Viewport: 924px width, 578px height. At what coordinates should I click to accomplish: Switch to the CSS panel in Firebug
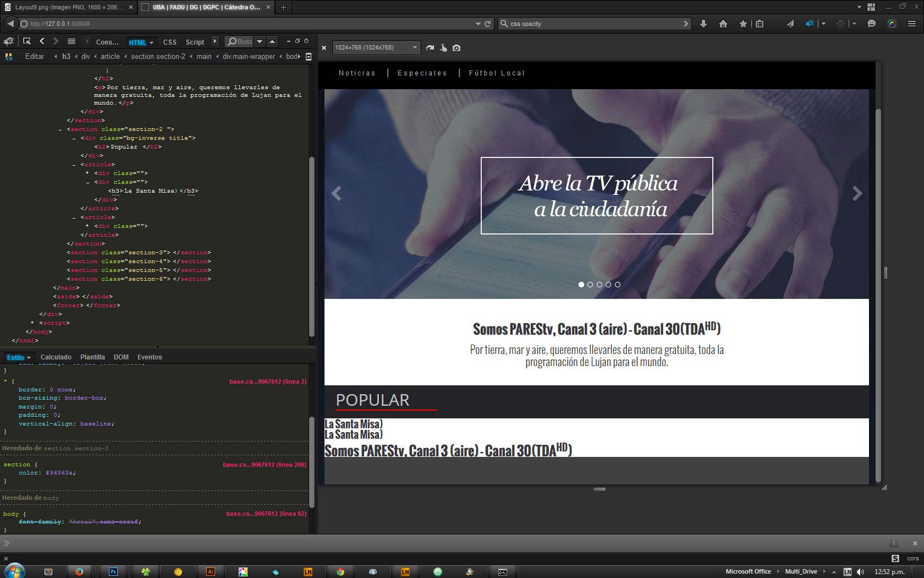click(x=170, y=42)
